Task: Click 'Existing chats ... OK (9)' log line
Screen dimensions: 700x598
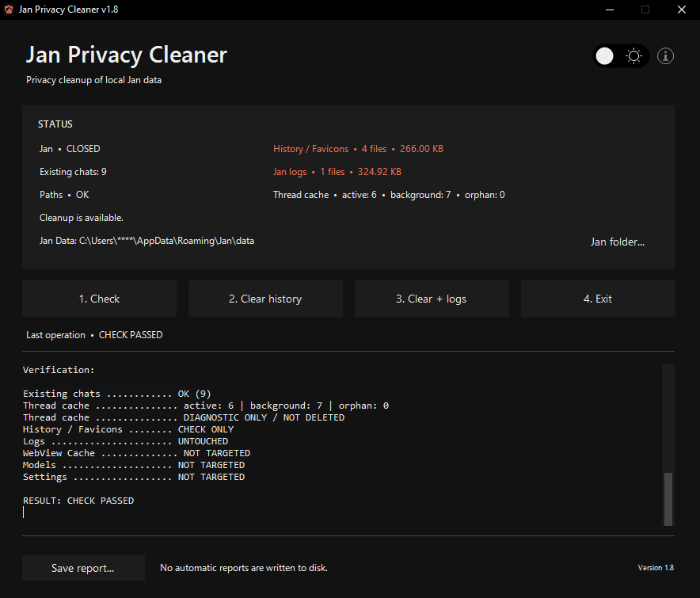Action: (116, 394)
